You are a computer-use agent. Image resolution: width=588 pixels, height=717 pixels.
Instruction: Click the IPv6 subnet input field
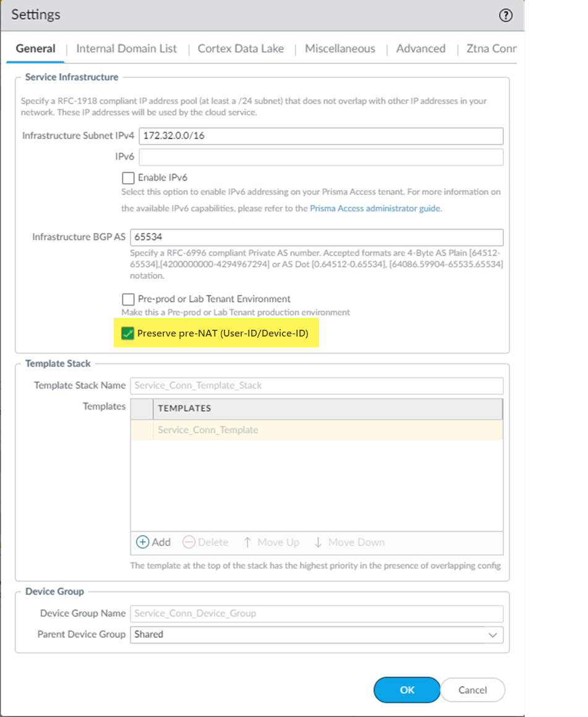pyautogui.click(x=320, y=157)
